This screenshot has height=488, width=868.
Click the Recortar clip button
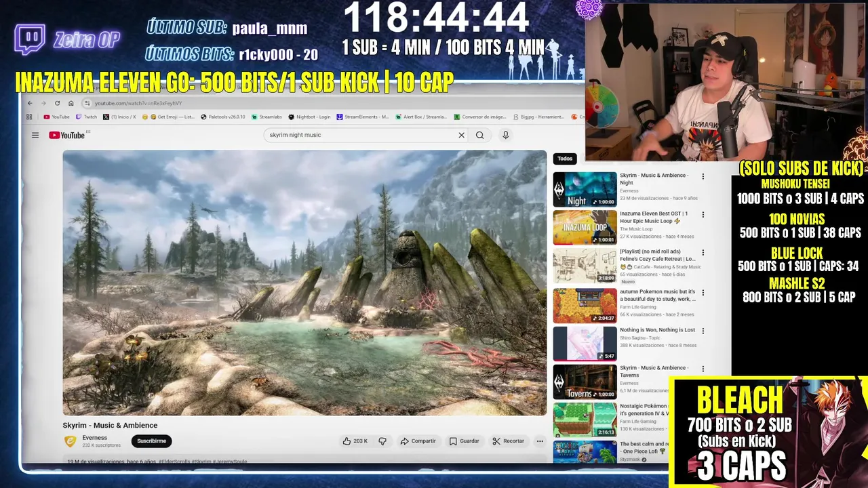(x=508, y=441)
